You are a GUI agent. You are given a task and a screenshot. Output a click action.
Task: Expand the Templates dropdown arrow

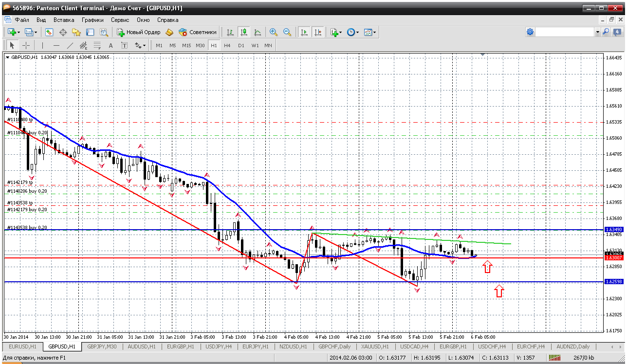[x=375, y=32]
